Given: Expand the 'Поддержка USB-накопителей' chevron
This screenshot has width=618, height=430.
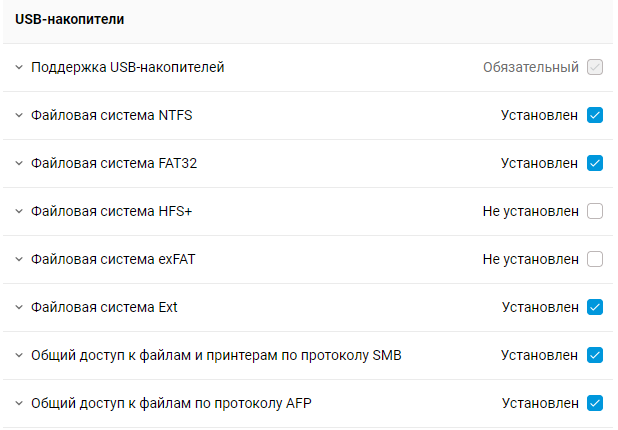Looking at the screenshot, I should click(19, 68).
